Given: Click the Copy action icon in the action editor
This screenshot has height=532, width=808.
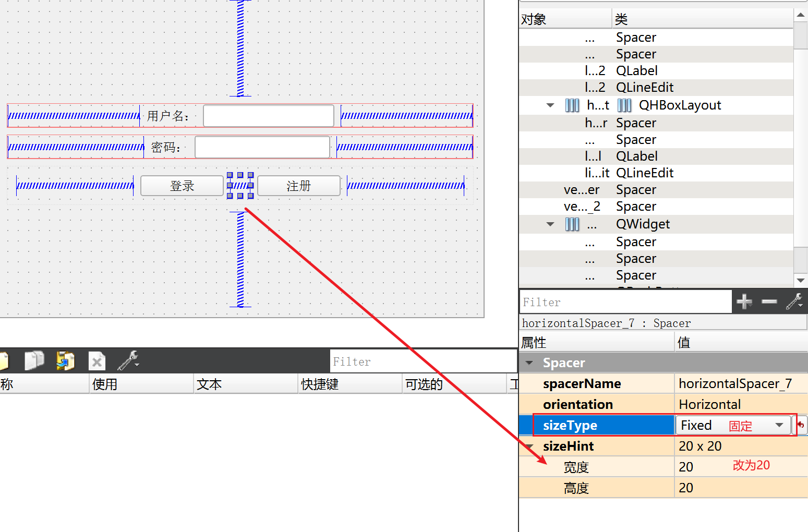Looking at the screenshot, I should (34, 360).
